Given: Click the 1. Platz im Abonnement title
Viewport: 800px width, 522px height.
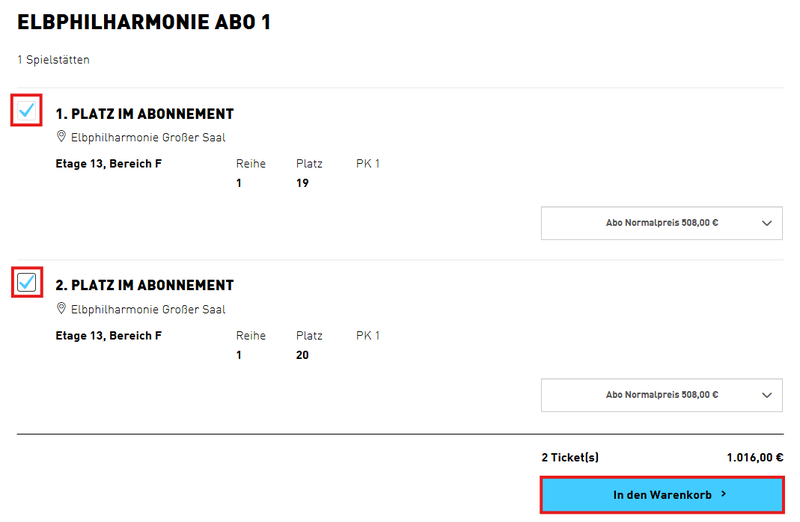Looking at the screenshot, I should [x=145, y=114].
